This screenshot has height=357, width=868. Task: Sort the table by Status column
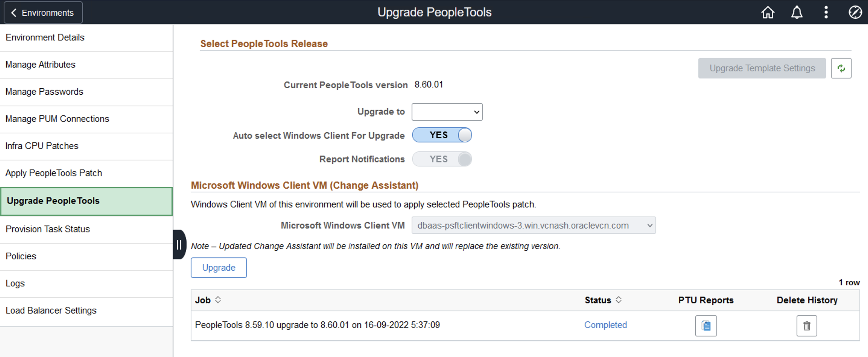(x=619, y=300)
